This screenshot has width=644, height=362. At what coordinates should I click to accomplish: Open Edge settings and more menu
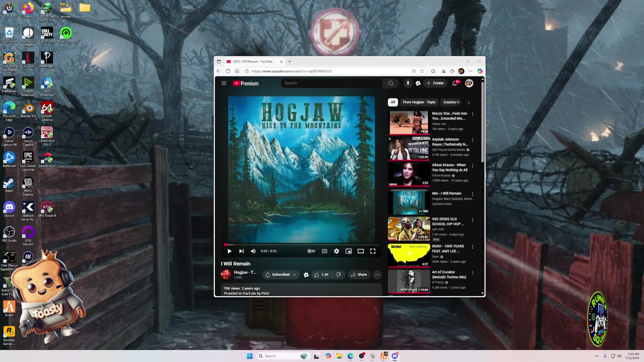pos(470,71)
